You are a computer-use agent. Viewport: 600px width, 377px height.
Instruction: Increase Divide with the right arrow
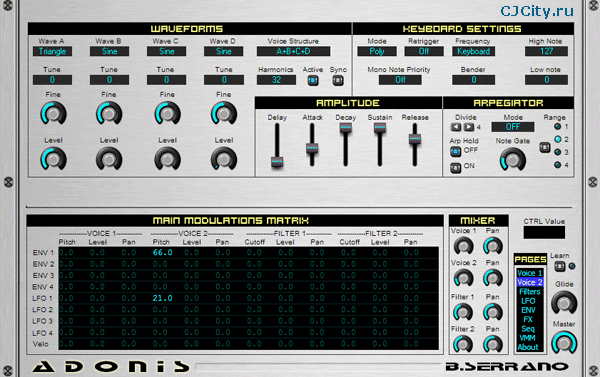pyautogui.click(x=469, y=127)
